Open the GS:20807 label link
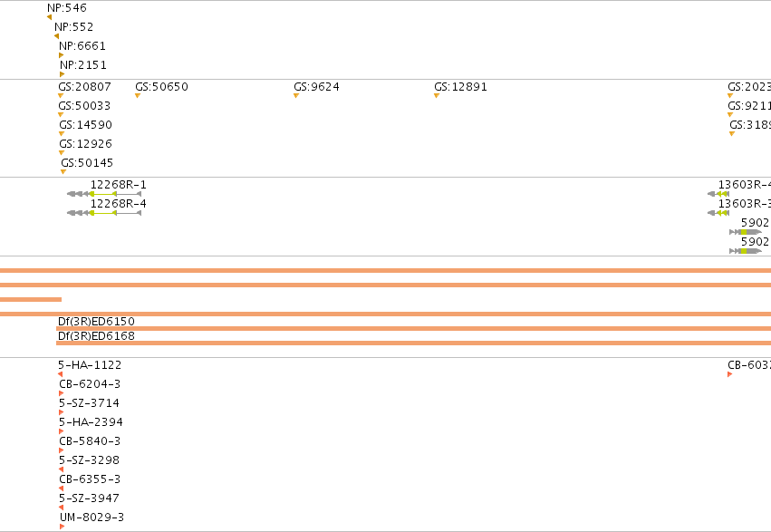771x532 pixels. [x=84, y=86]
